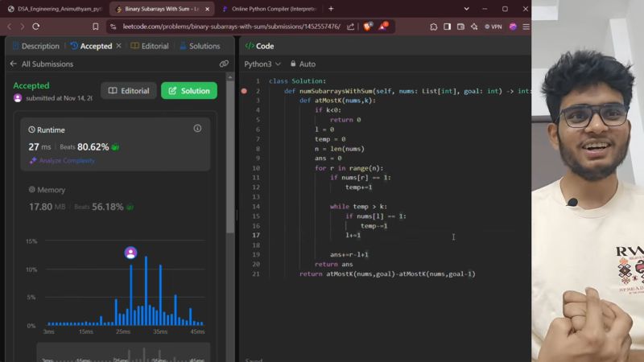Viewport: 644px width, 362px height.
Task: Open the browser hamburger menu
Action: [x=526, y=27]
